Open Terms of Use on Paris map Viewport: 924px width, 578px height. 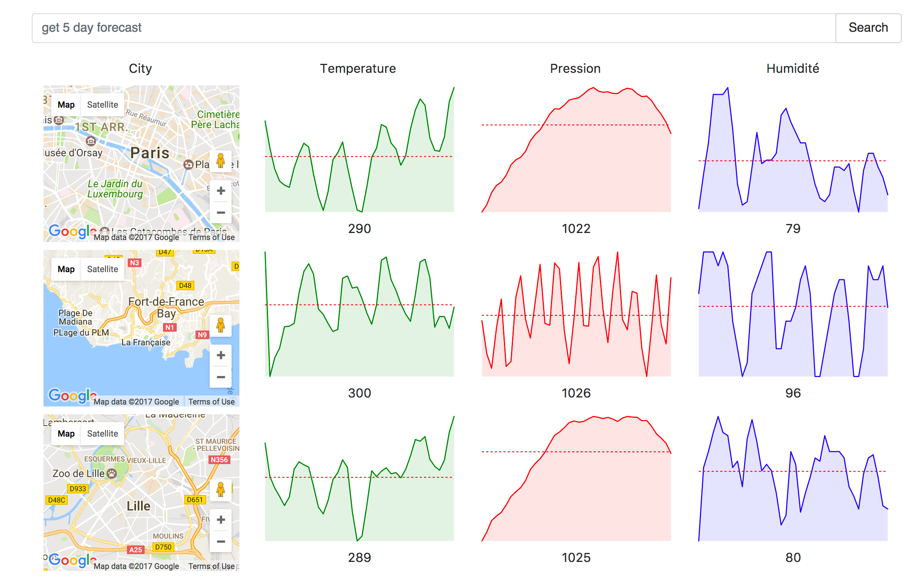pyautogui.click(x=211, y=237)
